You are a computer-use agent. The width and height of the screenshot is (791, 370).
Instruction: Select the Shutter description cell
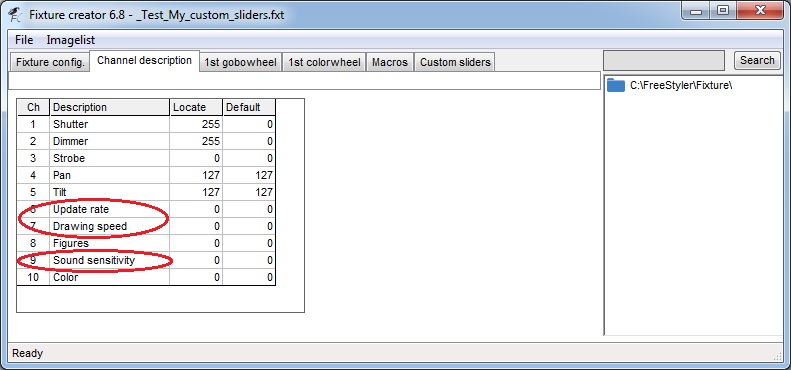pyautogui.click(x=109, y=124)
